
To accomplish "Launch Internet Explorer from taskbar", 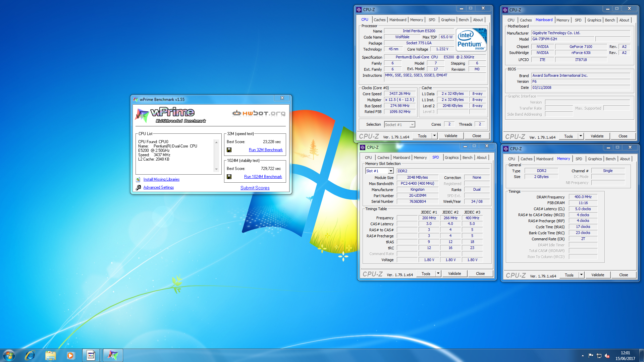I will point(30,355).
